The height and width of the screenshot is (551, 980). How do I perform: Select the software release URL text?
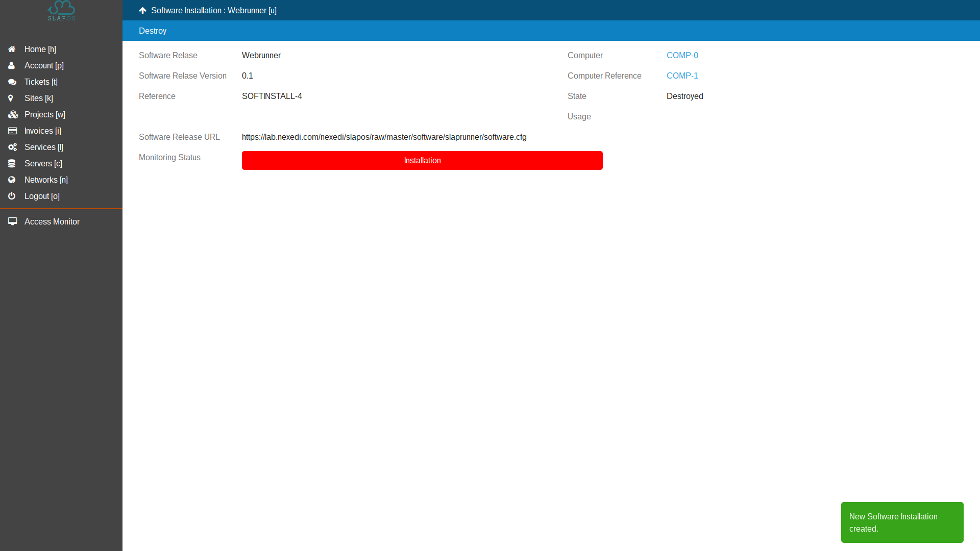384,137
